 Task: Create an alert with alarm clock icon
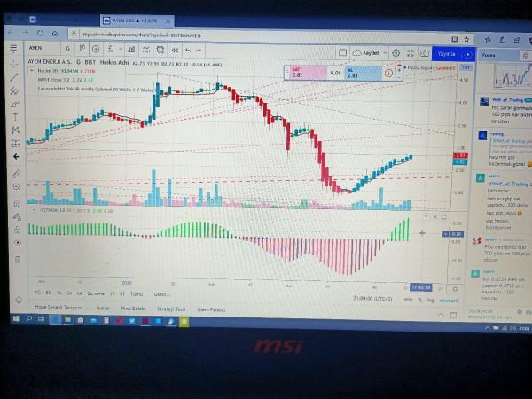[x=160, y=51]
